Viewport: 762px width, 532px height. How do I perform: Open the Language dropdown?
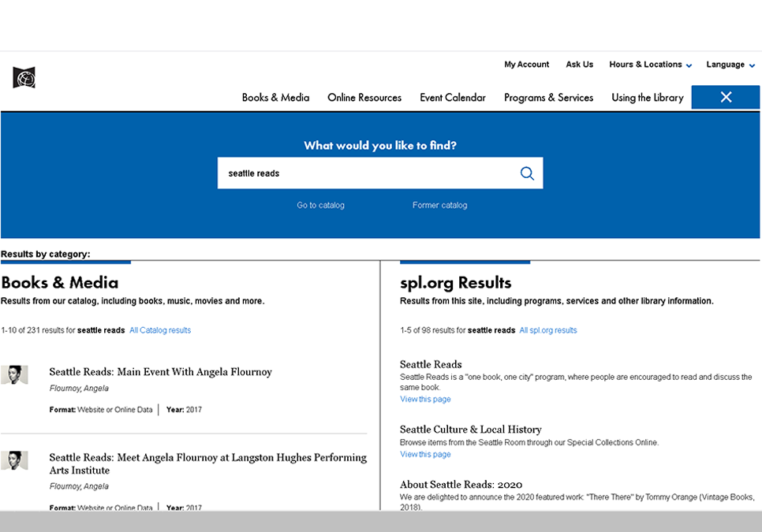coord(726,65)
